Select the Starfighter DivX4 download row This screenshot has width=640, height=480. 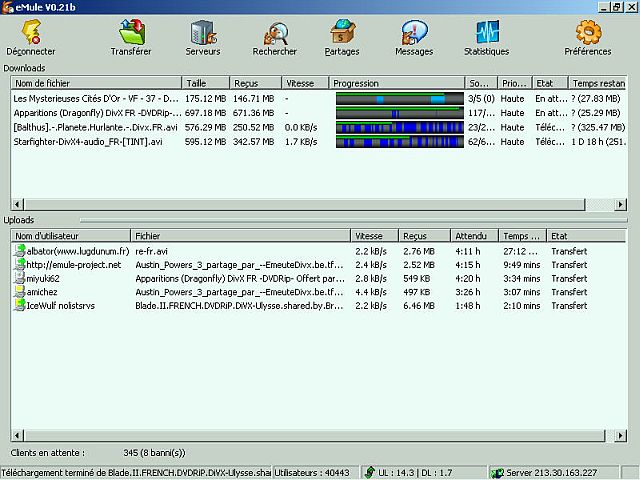[x=95, y=142]
